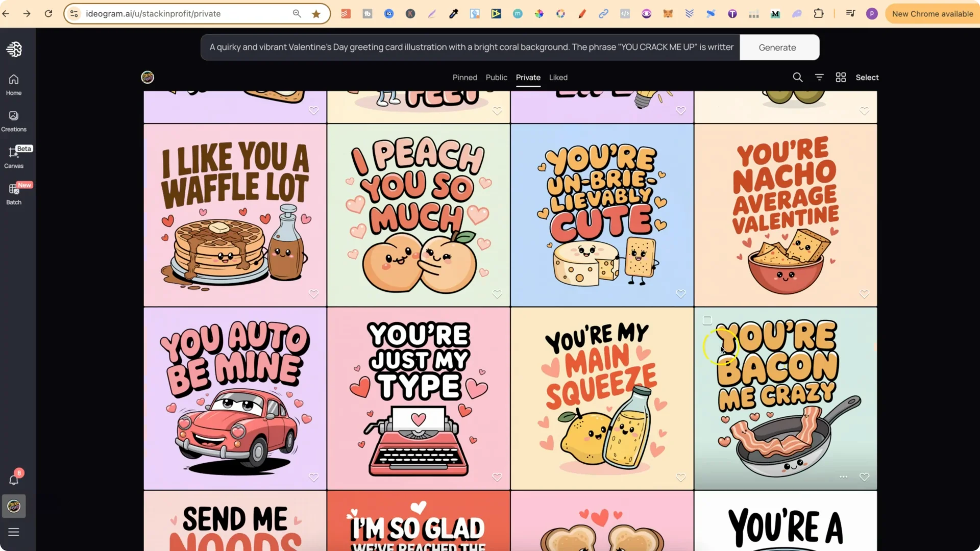Open the more options on the bacon card
The height and width of the screenshot is (551, 980).
pyautogui.click(x=842, y=477)
